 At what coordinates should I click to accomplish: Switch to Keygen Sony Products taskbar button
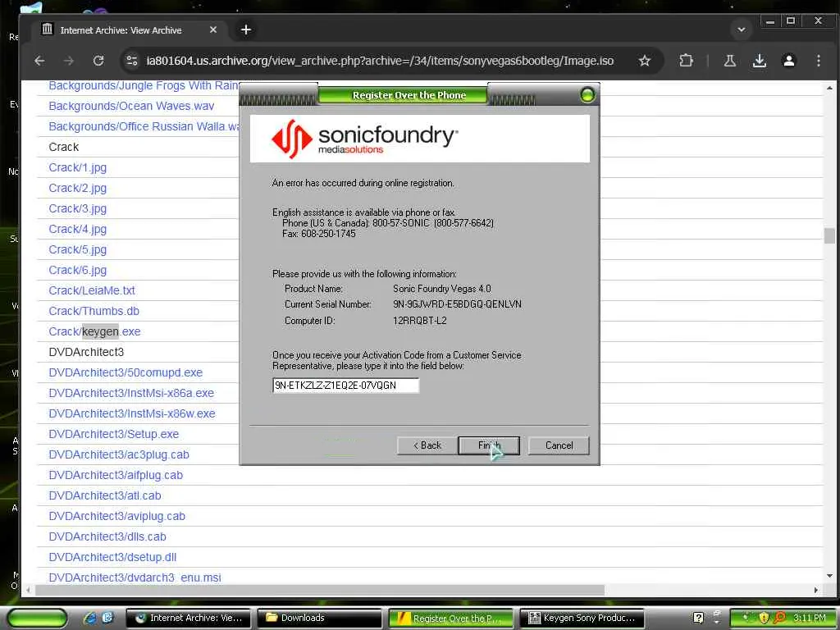[x=582, y=619]
